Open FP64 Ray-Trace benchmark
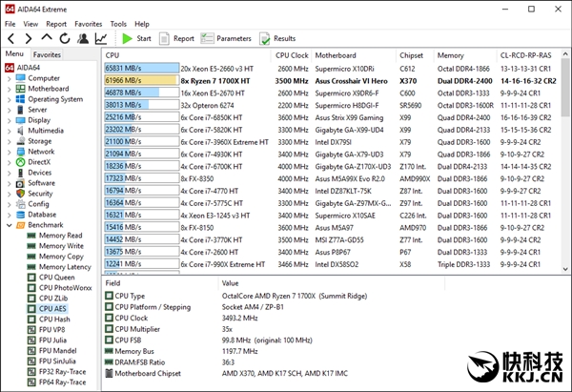Image resolution: width=572 pixels, height=392 pixels. click(x=57, y=382)
